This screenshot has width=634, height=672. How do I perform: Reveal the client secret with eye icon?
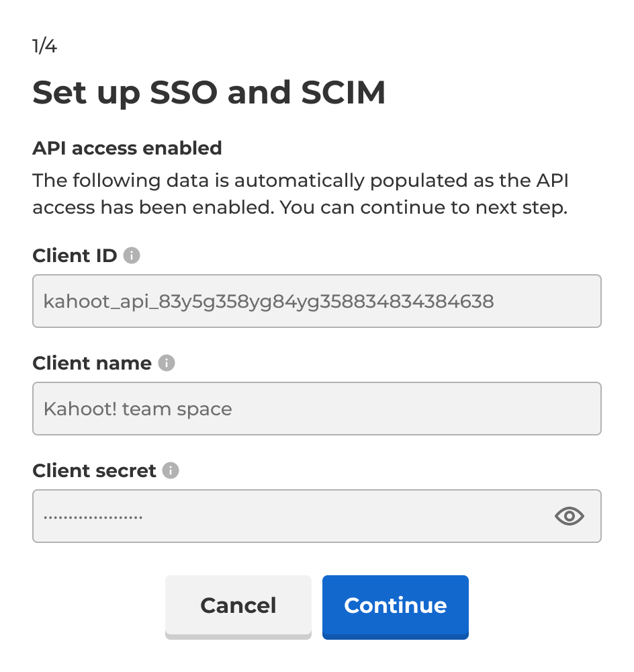569,516
